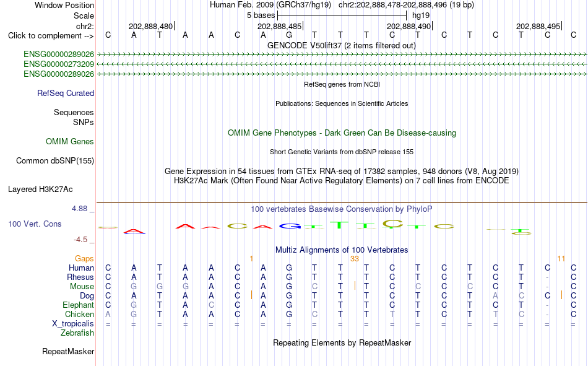
Task: Select the Zebrafish alignment row label
Action: point(77,333)
